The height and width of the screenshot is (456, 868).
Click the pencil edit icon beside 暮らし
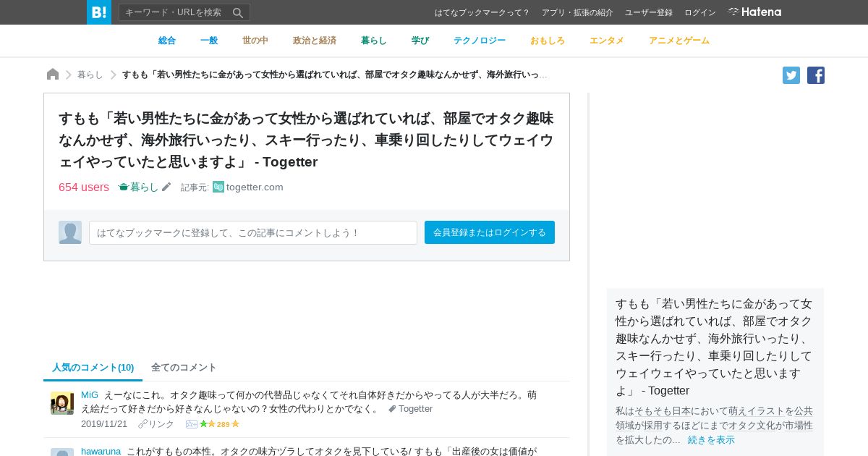coord(166,187)
